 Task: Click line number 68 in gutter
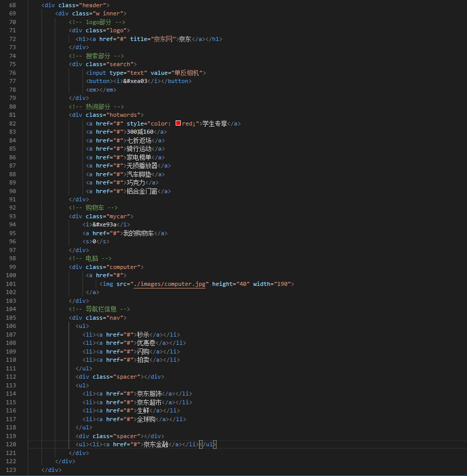(12, 5)
